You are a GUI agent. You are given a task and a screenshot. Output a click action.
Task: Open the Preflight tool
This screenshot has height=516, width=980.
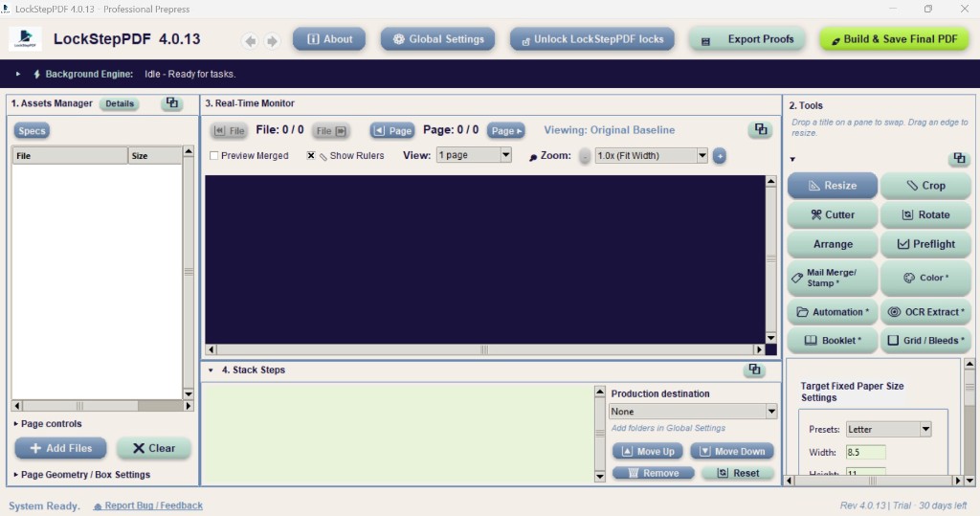[925, 244]
